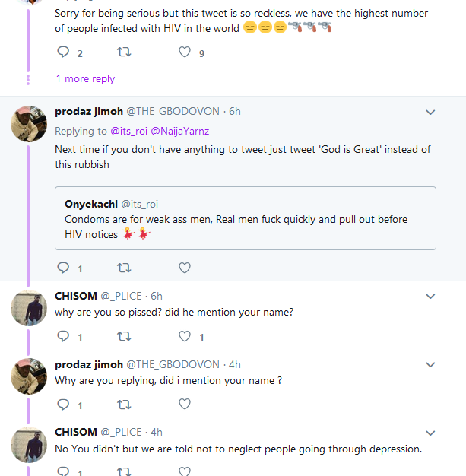
Task: Reply to 'Why are you replying' tweet
Action: 64,405
